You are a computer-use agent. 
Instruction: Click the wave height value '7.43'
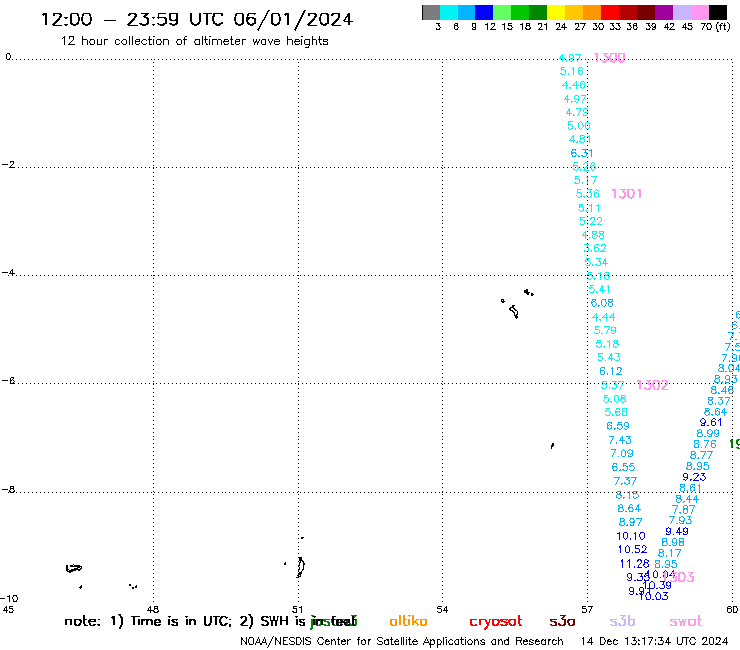[x=620, y=440]
